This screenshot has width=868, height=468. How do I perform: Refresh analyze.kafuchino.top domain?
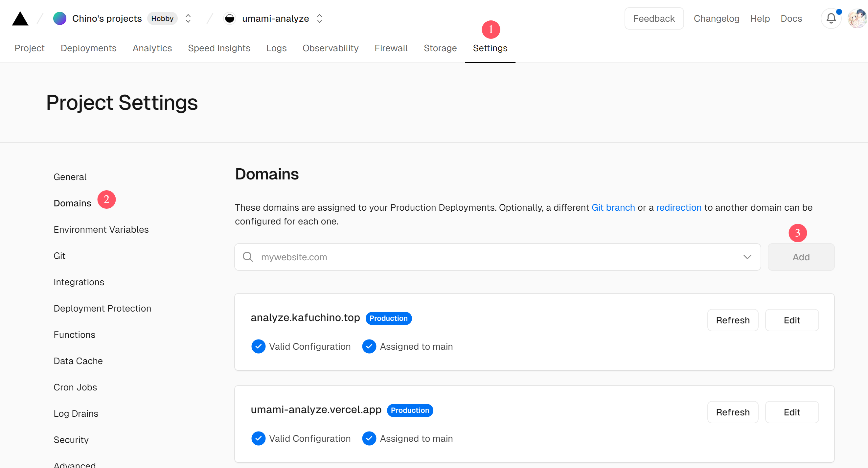pyautogui.click(x=733, y=320)
